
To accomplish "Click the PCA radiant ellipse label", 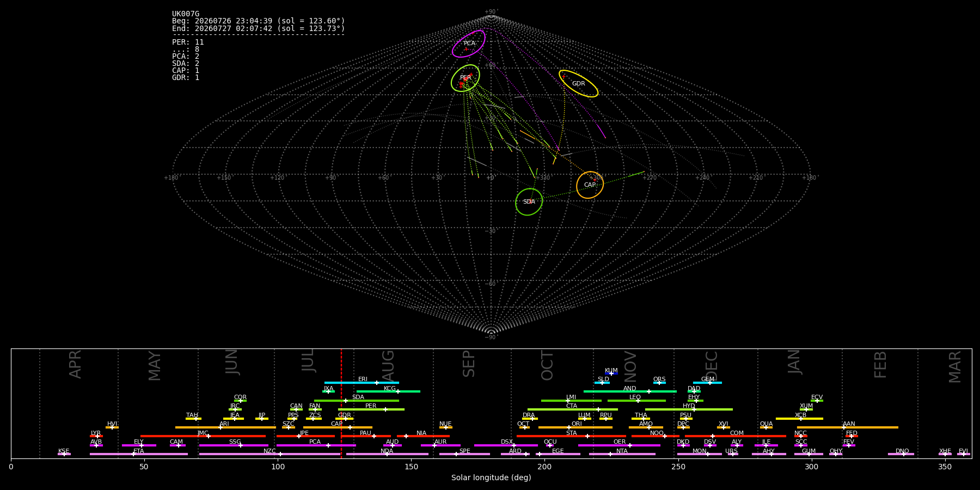I will point(469,44).
